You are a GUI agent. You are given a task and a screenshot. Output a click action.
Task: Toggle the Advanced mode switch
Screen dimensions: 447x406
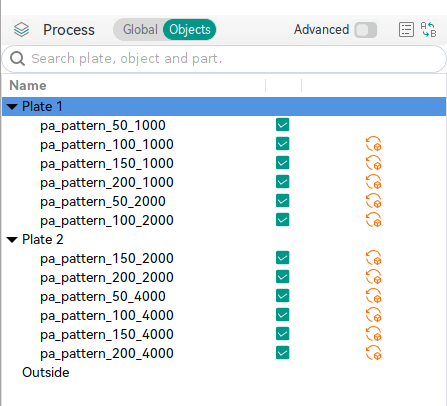[366, 30]
